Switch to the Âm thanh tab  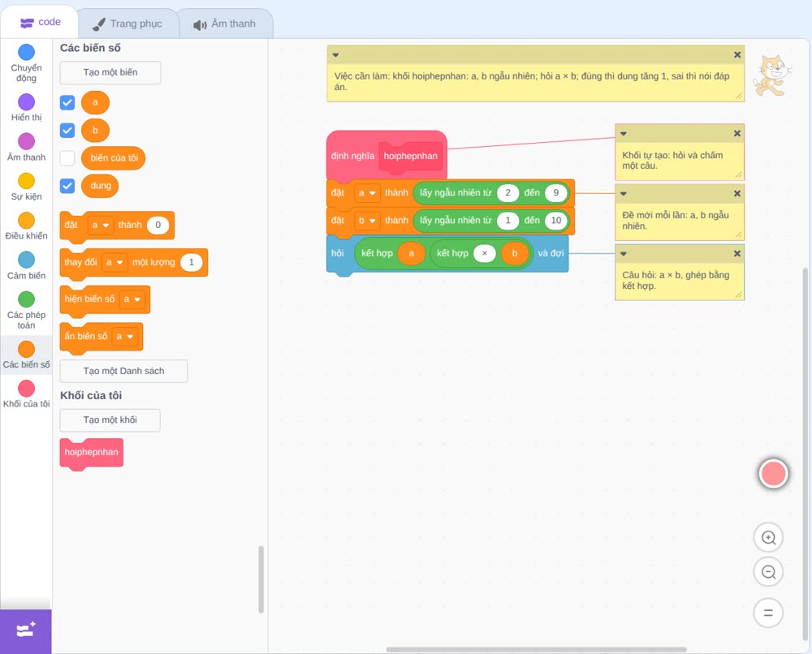(225, 24)
